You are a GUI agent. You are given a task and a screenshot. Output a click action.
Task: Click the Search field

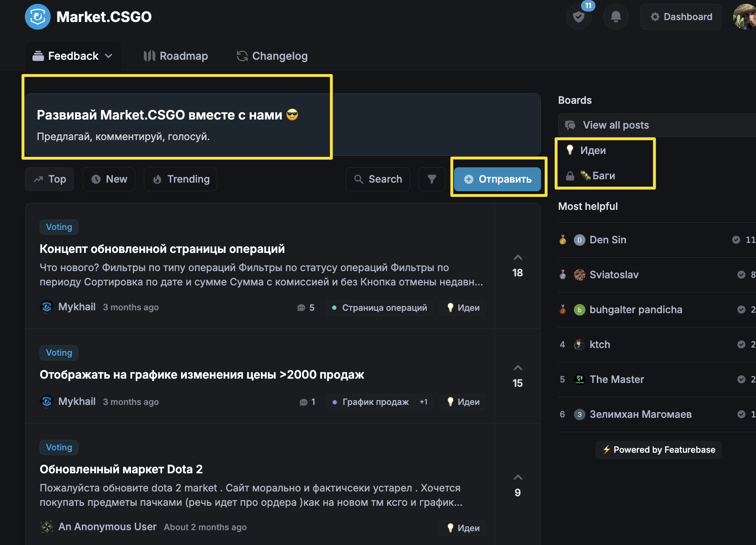[378, 179]
